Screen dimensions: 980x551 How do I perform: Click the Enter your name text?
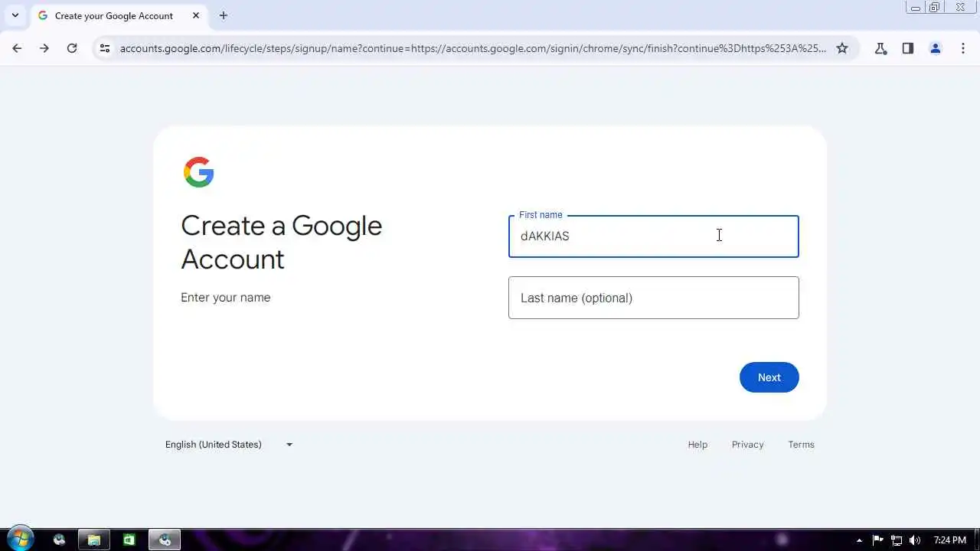(x=225, y=298)
